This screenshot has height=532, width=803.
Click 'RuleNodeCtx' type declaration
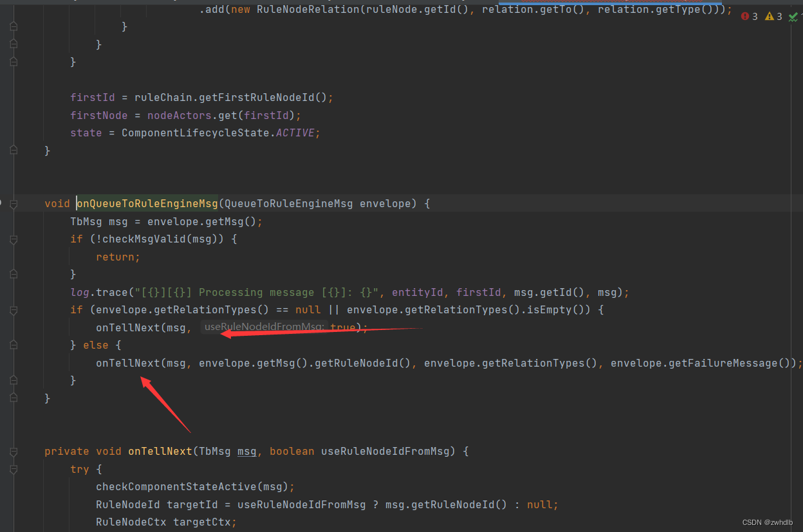coord(131,522)
